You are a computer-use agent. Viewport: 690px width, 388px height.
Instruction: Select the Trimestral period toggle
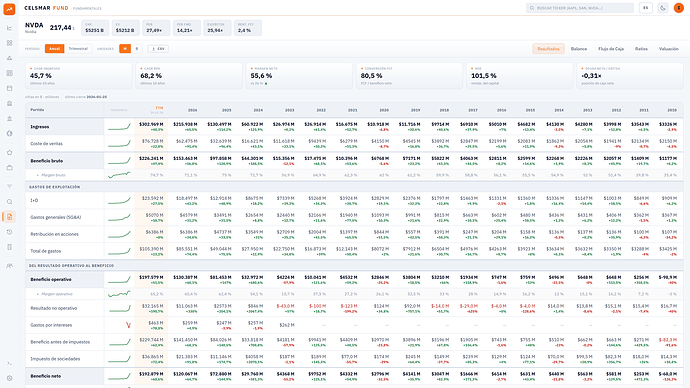pyautogui.click(x=78, y=49)
